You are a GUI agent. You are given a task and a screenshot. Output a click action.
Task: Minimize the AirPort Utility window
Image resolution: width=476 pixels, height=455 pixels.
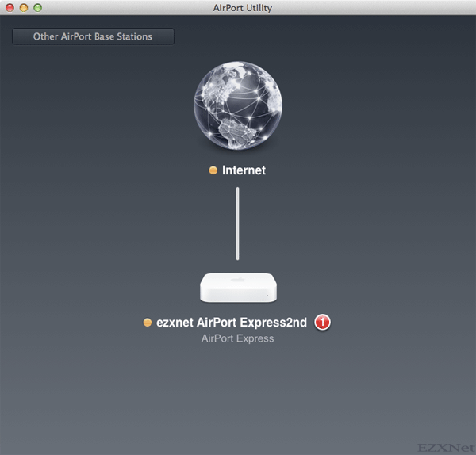pos(24,8)
